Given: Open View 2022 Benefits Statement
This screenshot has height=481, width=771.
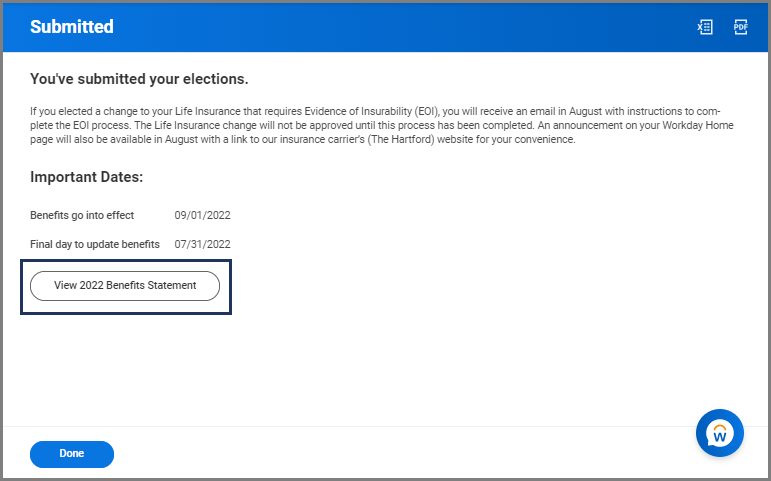Looking at the screenshot, I should [125, 285].
